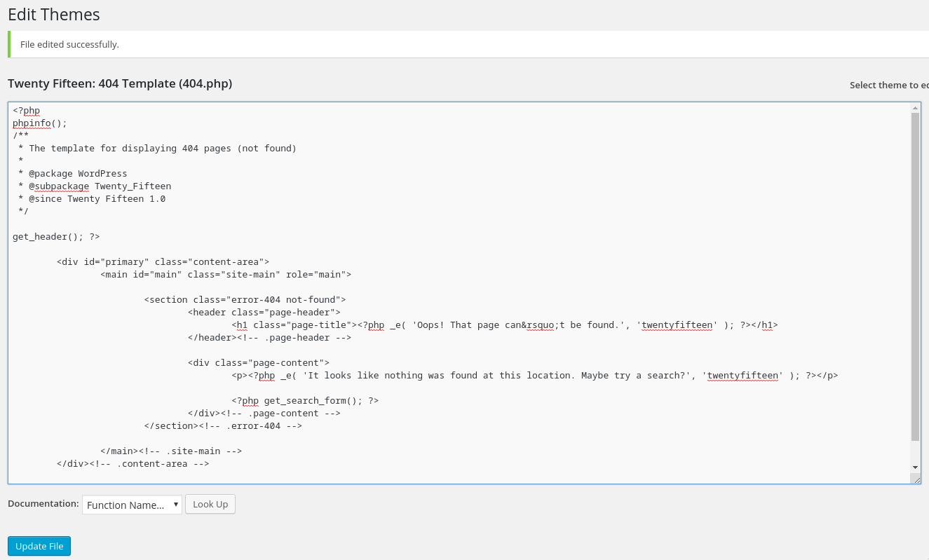Click the "Twenty Fifteen: 404 Template" heading
The height and width of the screenshot is (560, 929).
coord(120,83)
